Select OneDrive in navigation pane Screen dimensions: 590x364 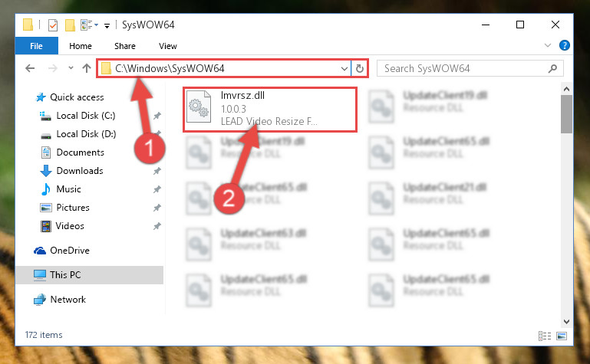[70, 250]
